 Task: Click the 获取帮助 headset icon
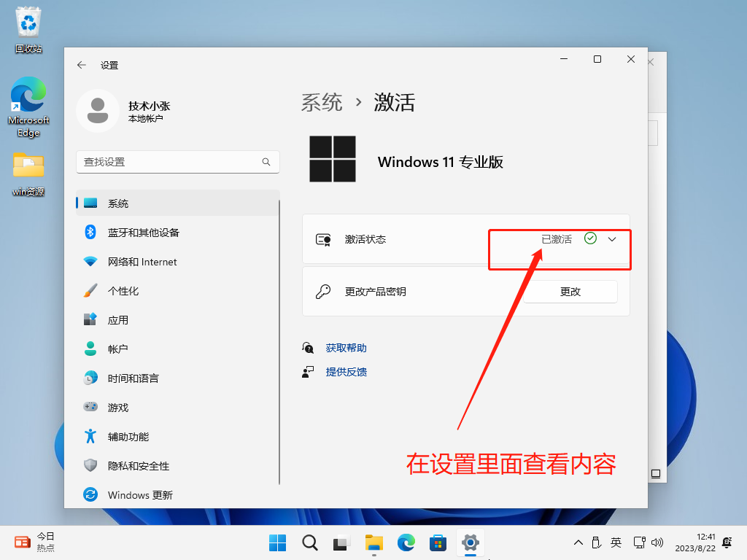[x=308, y=348]
